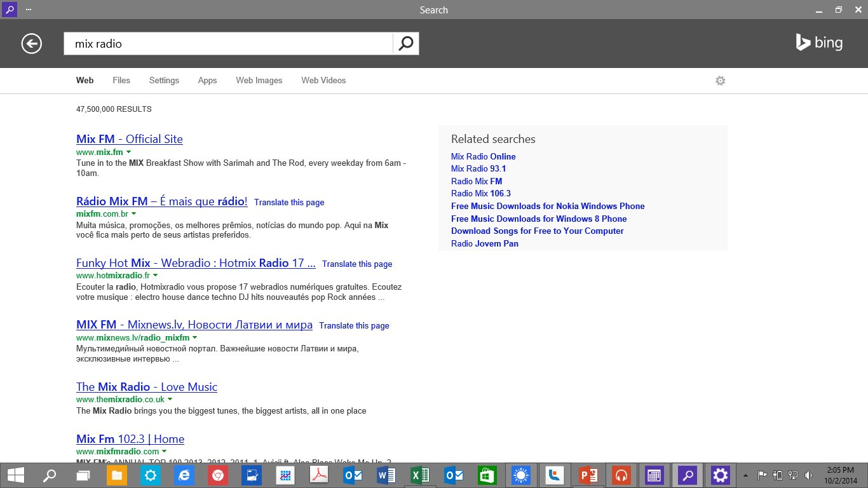Open Funky Hot Mix Webradio result
Screen dimensions: 868x488
pyautogui.click(x=196, y=263)
